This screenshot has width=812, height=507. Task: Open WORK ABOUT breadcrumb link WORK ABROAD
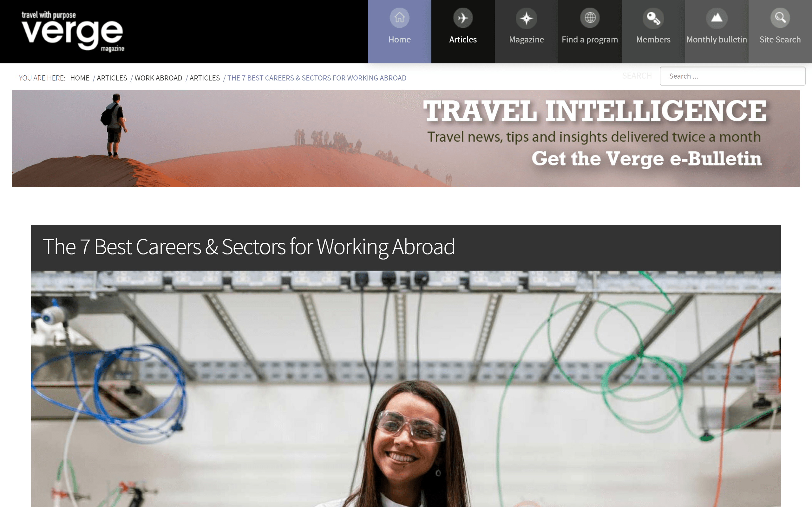coord(158,78)
